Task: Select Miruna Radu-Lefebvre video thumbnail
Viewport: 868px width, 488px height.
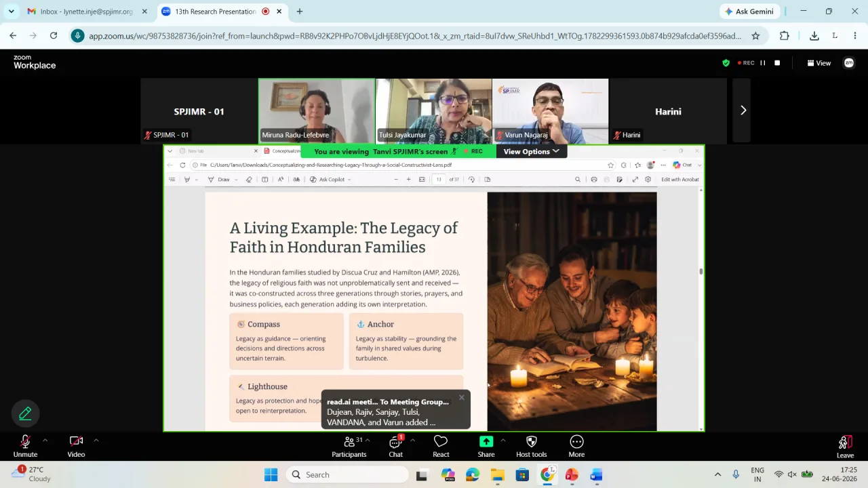Action: pos(317,110)
